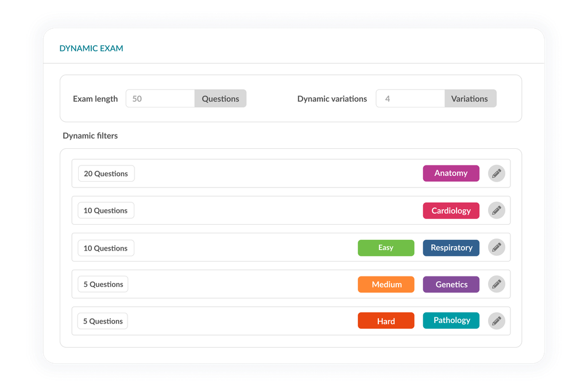This screenshot has height=392, width=588.
Task: Click the pencil edit icon for Genetics filter
Action: point(496,284)
